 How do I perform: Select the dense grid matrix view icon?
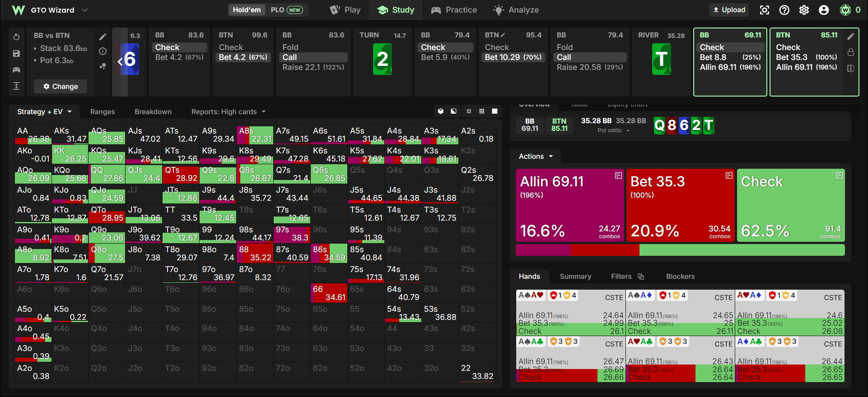pyautogui.click(x=482, y=111)
